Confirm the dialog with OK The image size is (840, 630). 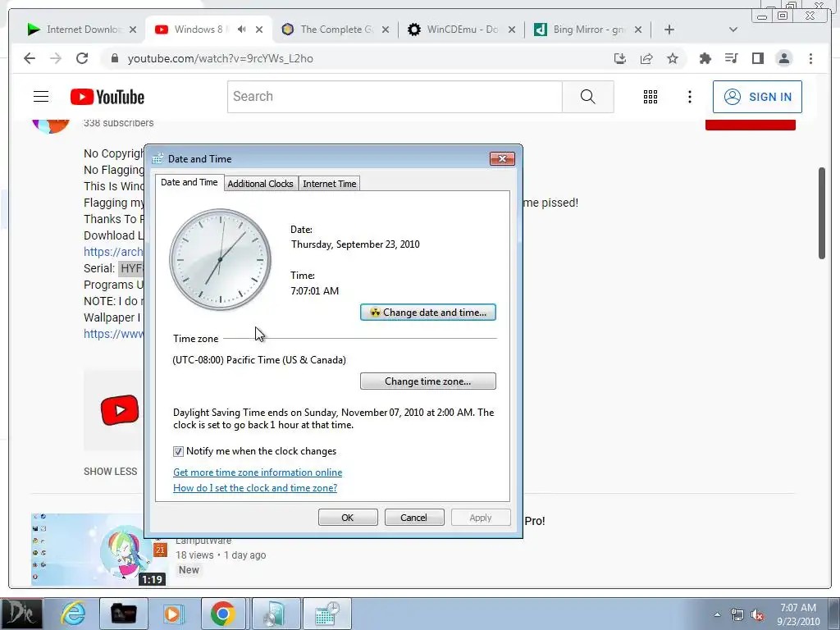pos(348,518)
